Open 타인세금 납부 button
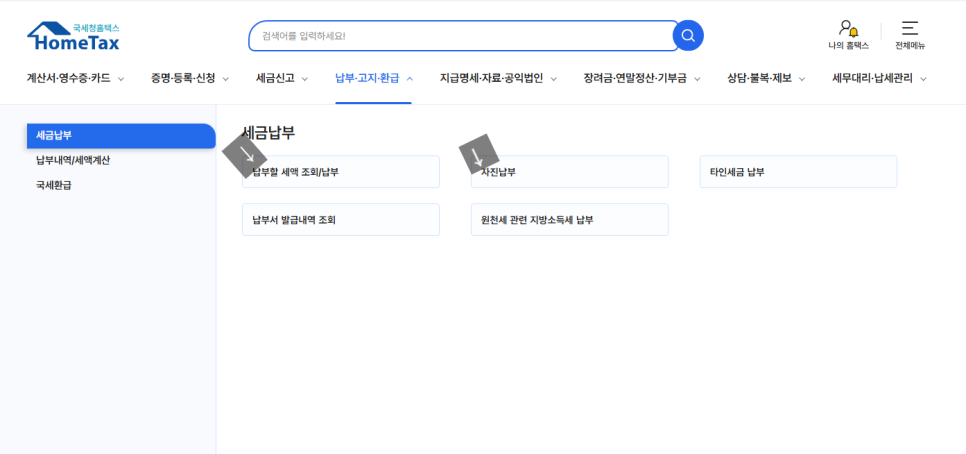 click(797, 172)
